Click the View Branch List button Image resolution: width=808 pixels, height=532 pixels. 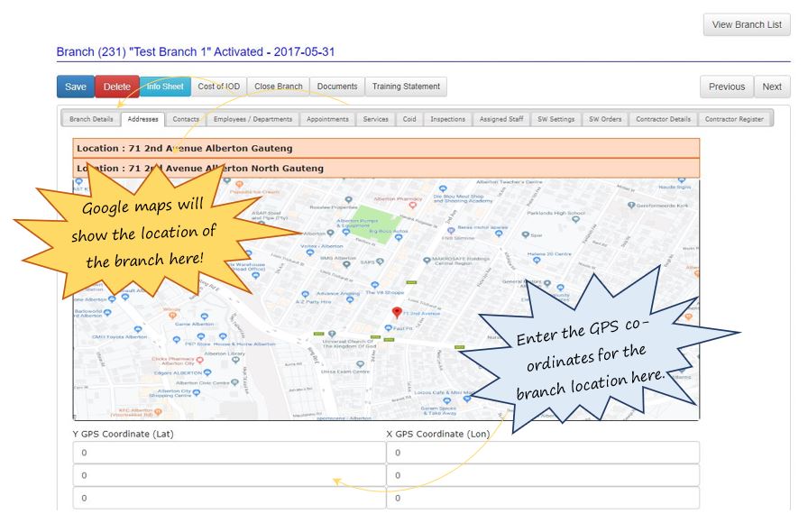(x=747, y=24)
